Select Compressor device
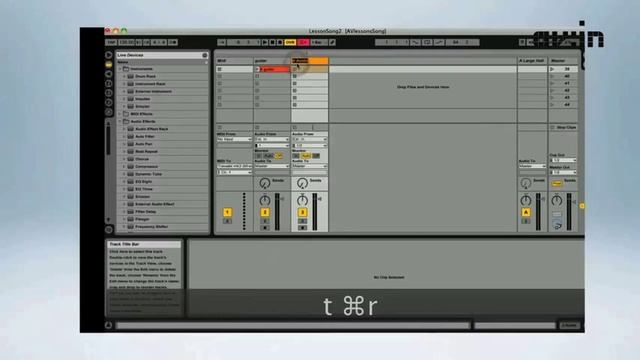 147,167
